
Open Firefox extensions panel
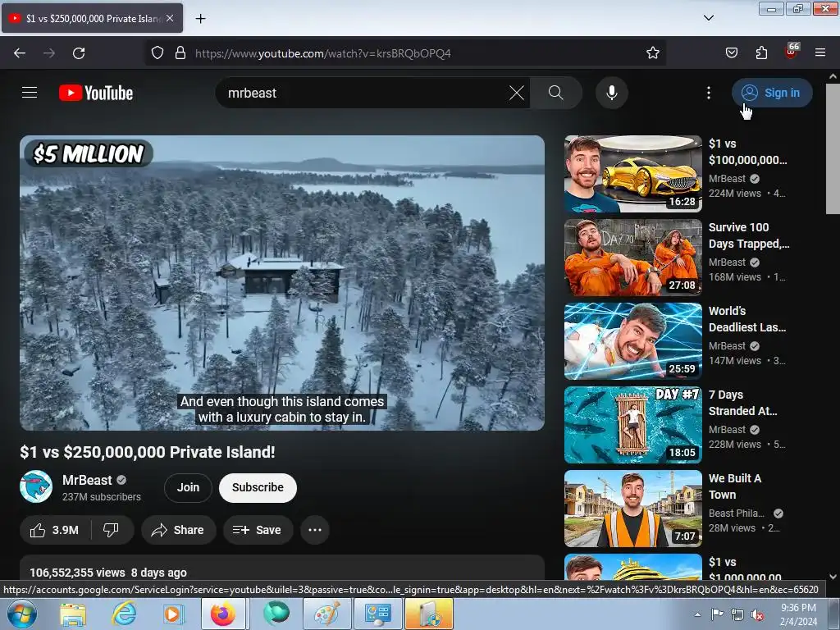point(761,53)
